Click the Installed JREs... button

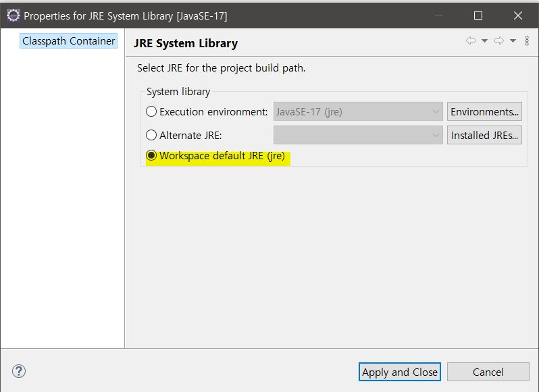[x=484, y=135]
